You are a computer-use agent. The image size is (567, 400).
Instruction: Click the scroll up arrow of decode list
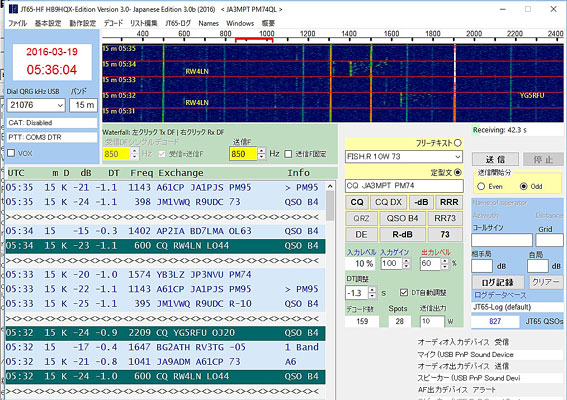click(x=330, y=186)
